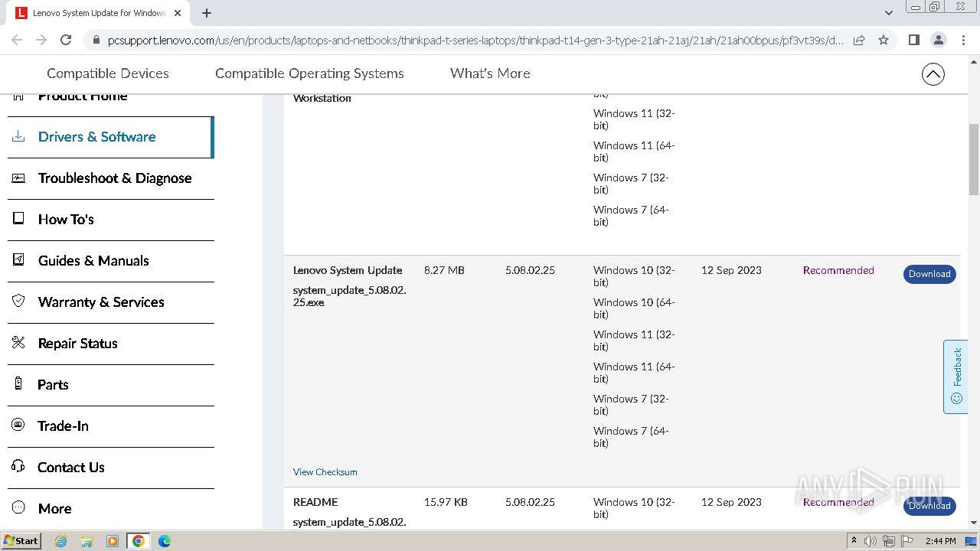Bookmark this page with the star icon

point(884,40)
